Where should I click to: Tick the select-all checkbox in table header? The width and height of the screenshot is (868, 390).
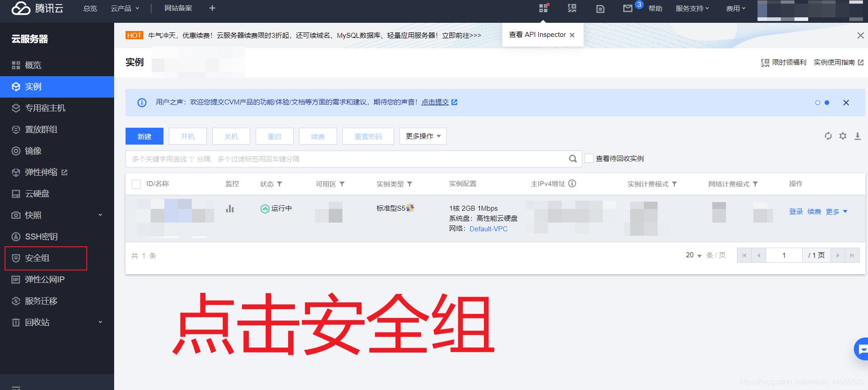pos(136,184)
